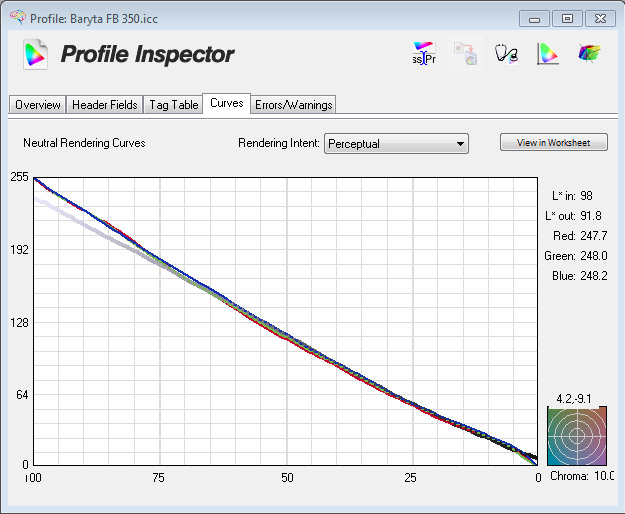Minimize the Profile Inspector window
625x514 pixels.
[534, 19]
